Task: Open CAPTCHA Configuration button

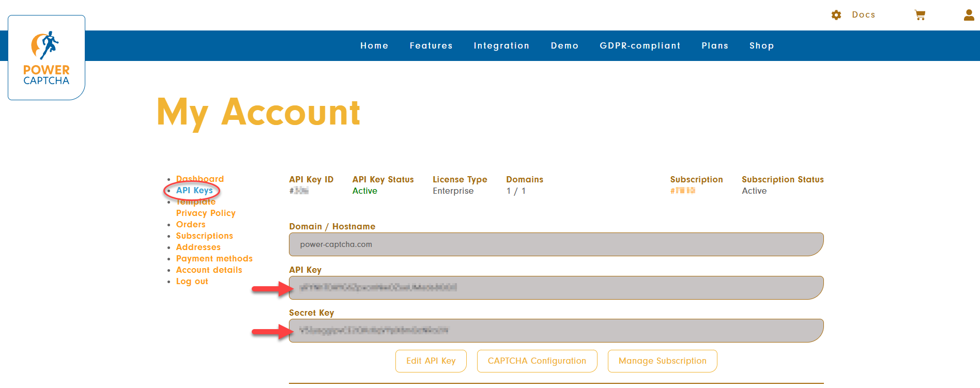Action: tap(537, 361)
